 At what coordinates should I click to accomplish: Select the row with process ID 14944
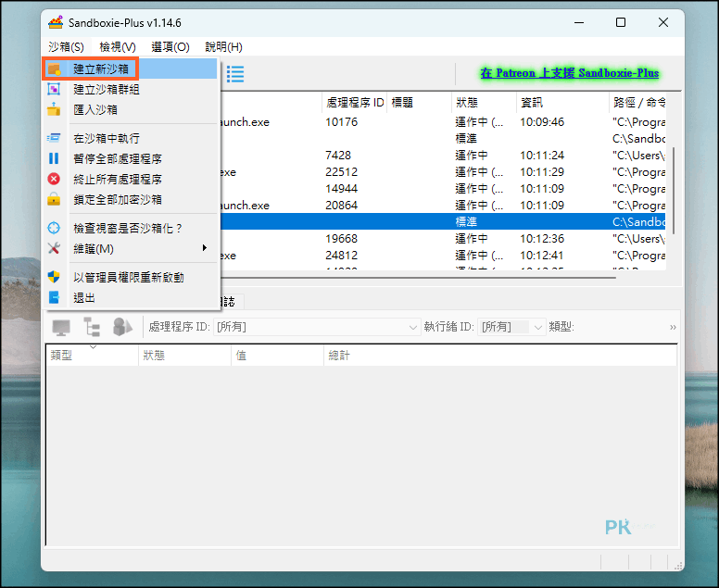pyautogui.click(x=443, y=188)
